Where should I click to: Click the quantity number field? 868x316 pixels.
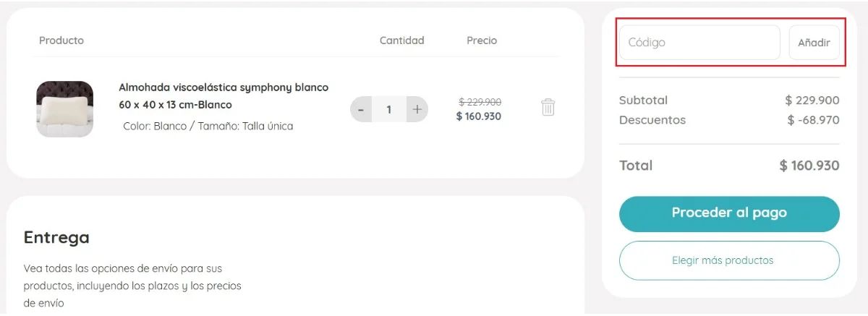point(389,109)
